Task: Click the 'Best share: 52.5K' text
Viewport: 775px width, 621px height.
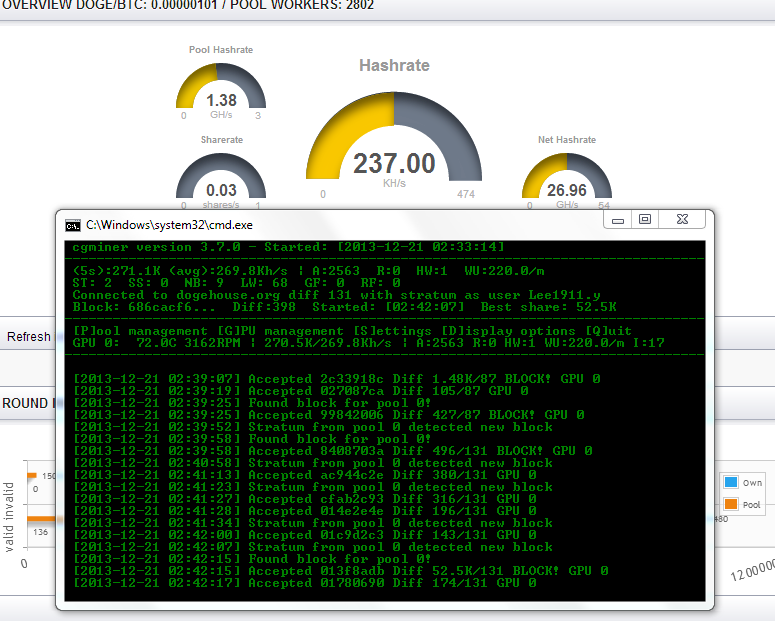Action: (x=549, y=307)
